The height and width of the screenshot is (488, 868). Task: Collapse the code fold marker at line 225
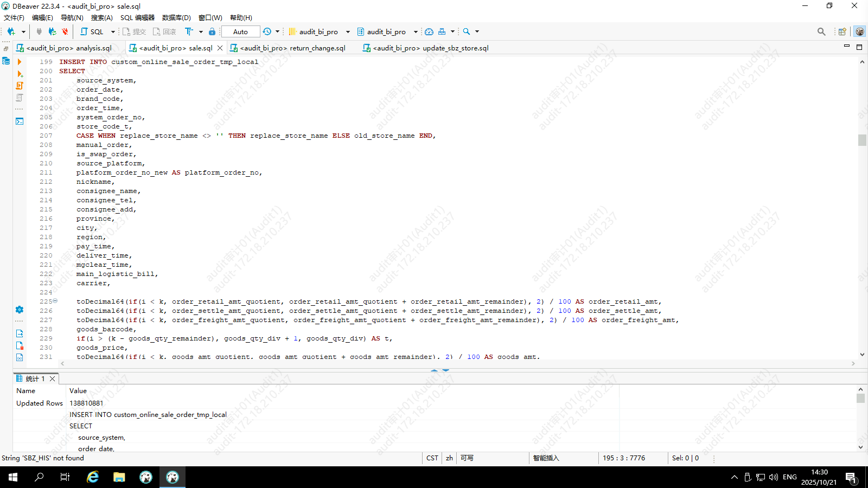tap(55, 301)
